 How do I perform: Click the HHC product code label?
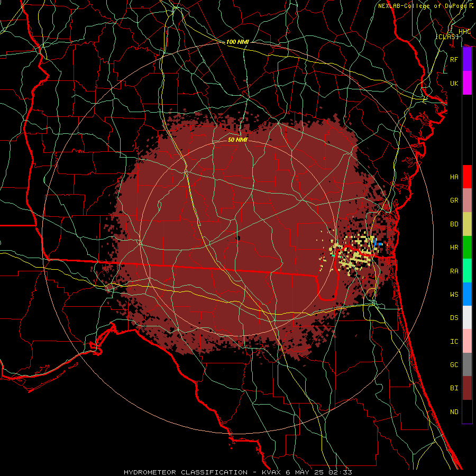tap(464, 32)
